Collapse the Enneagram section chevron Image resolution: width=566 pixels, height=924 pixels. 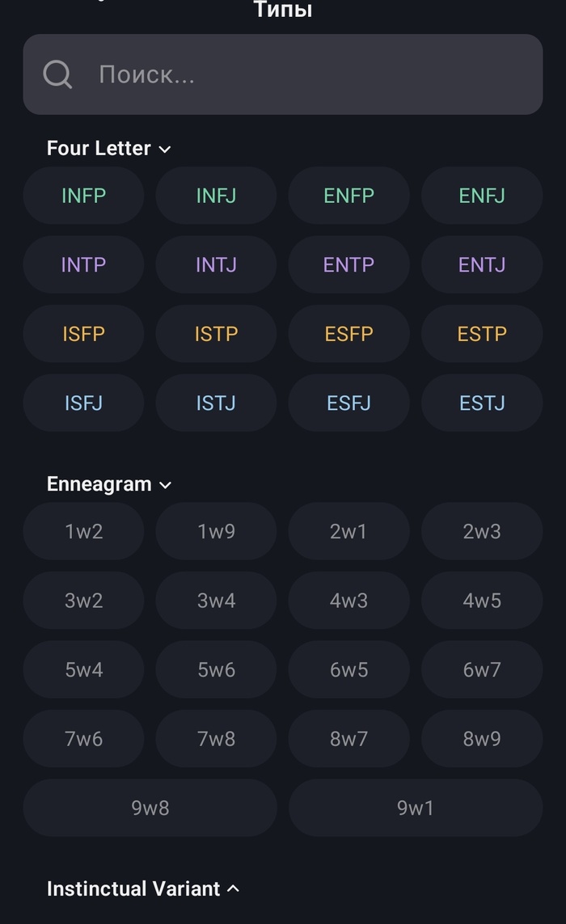click(x=165, y=485)
